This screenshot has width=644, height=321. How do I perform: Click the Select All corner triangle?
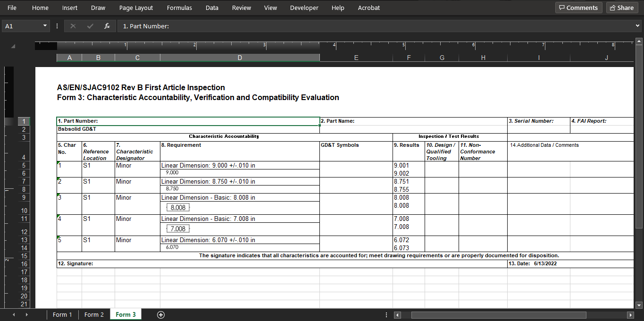(13, 46)
